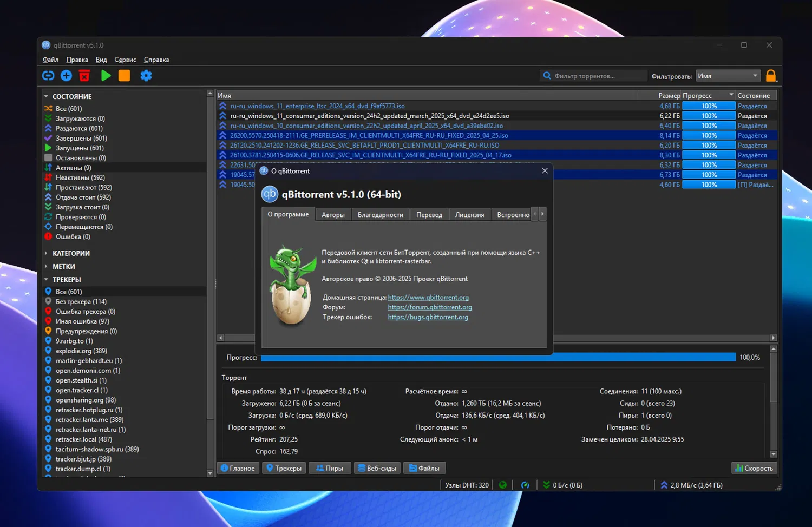
Task: Click the green dragon mascot image
Action: tap(292, 285)
